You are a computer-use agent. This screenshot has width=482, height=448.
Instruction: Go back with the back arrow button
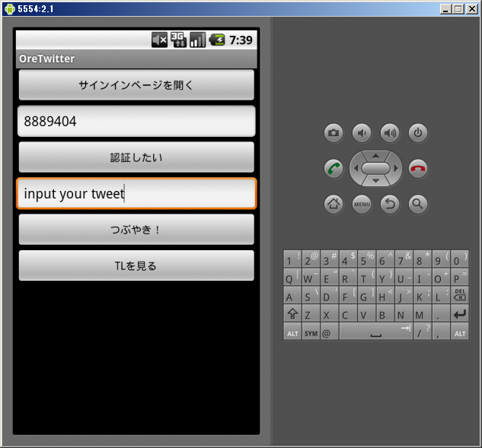390,204
